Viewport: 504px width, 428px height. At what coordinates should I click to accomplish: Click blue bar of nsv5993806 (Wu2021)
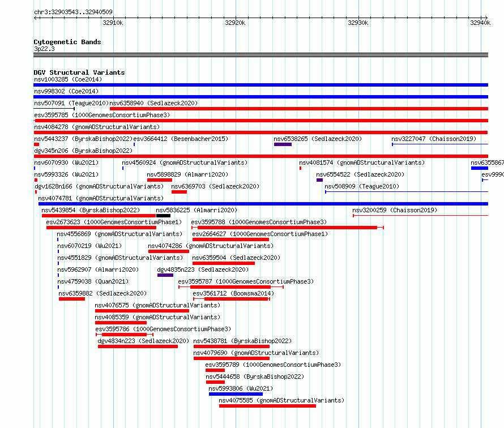click(x=236, y=394)
